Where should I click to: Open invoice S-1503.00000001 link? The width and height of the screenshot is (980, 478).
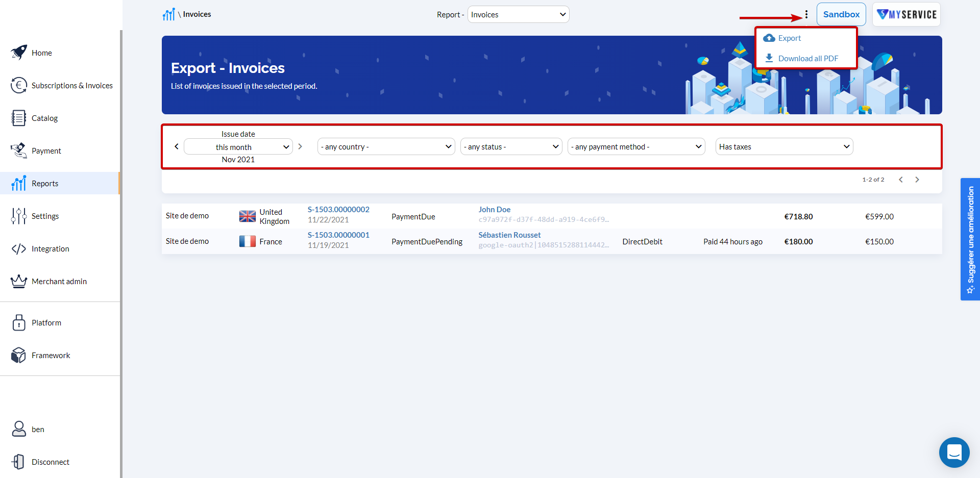[338, 235]
